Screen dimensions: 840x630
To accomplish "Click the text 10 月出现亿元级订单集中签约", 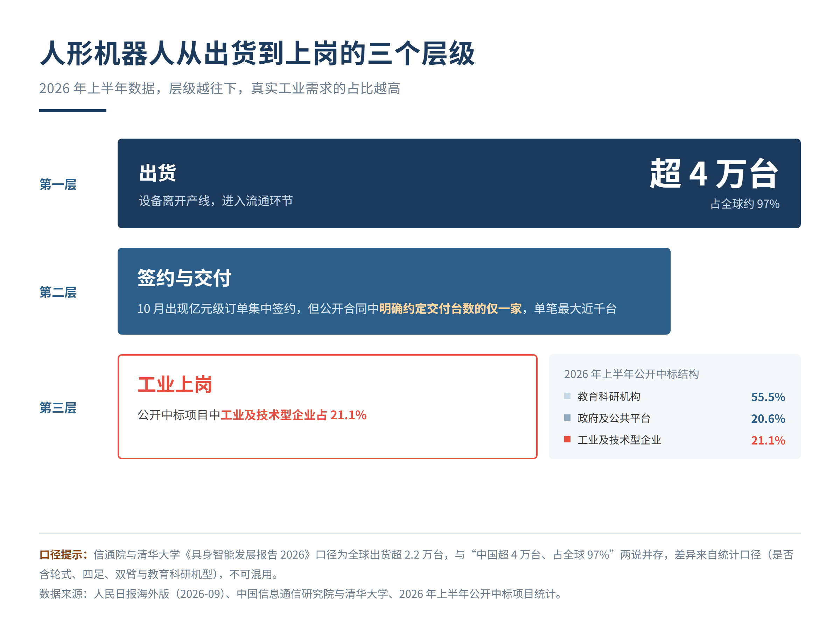I will [x=216, y=308].
